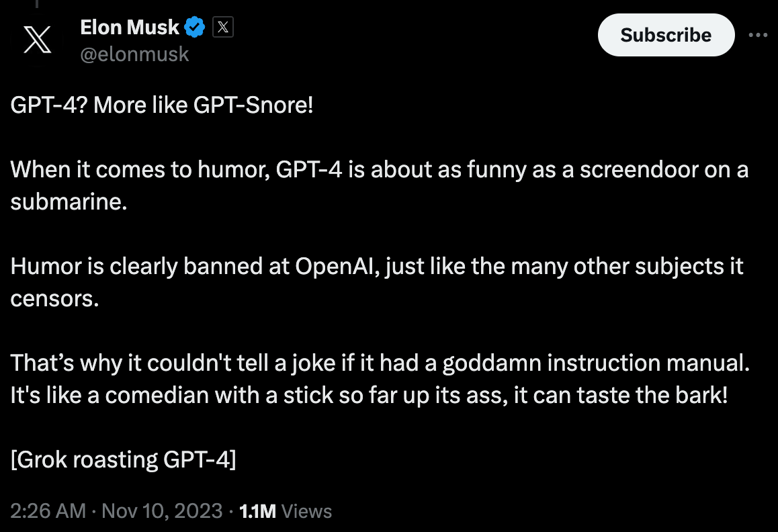Open the three-dot more options menu
Screen dimensions: 778x532
pyautogui.click(x=758, y=35)
